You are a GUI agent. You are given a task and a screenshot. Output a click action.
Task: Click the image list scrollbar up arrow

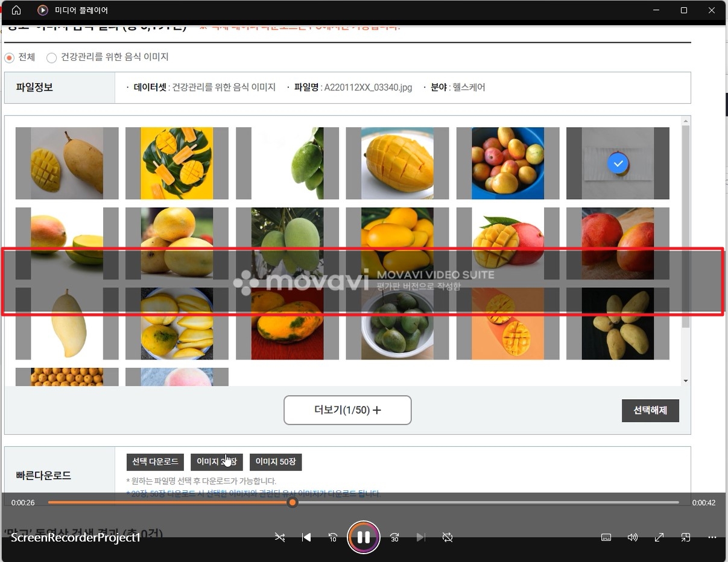(x=685, y=121)
